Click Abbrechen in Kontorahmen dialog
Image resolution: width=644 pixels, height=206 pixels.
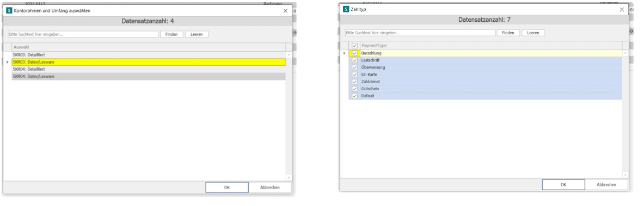[x=270, y=188]
